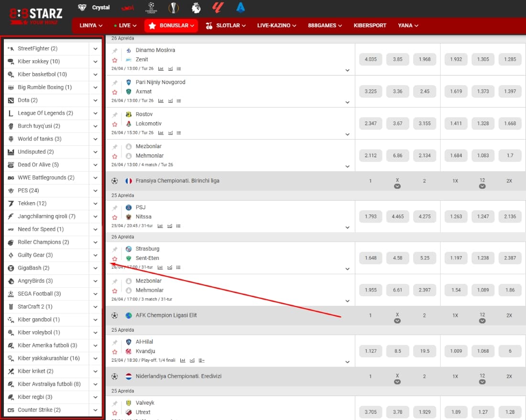This screenshot has height=420, width=526.
Task: Open the Counter Strike (2) sidebar link
Action: point(39,410)
